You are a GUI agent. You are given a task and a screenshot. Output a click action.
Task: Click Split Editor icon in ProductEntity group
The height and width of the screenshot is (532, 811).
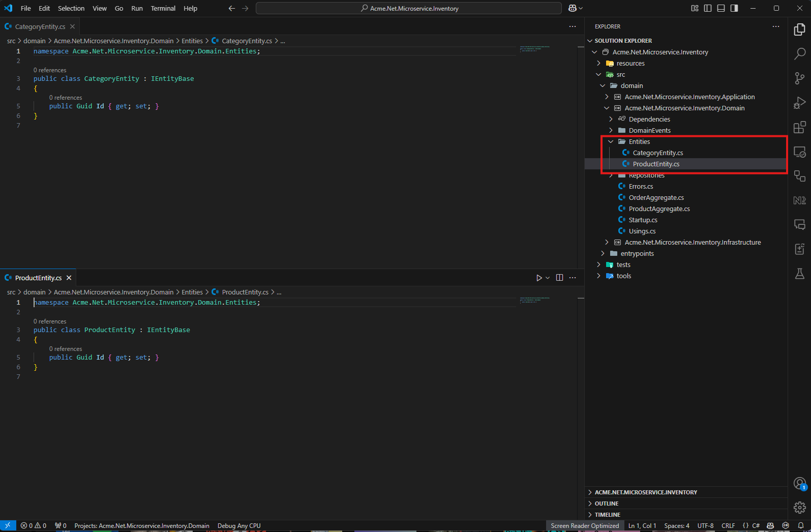[559, 278]
